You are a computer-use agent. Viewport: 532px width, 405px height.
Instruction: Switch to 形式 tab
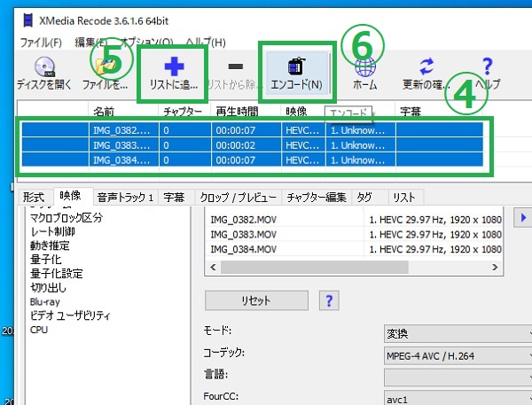34,197
